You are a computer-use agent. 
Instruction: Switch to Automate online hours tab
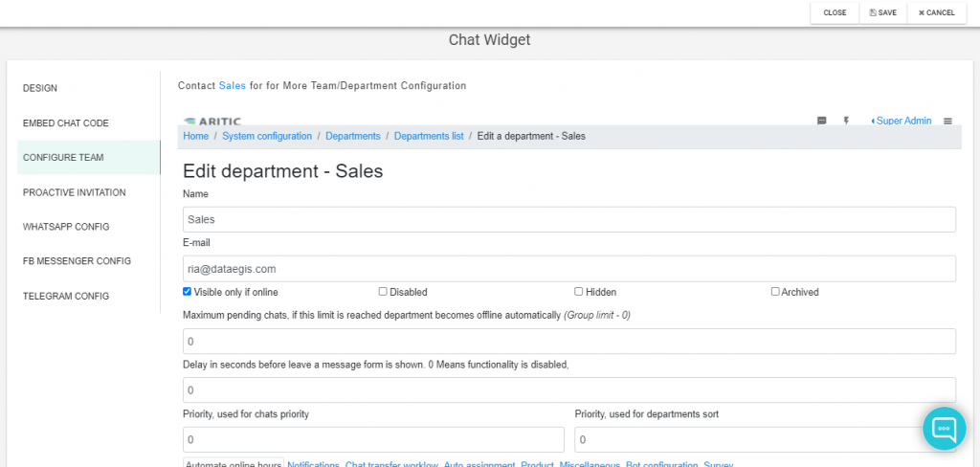click(234, 463)
